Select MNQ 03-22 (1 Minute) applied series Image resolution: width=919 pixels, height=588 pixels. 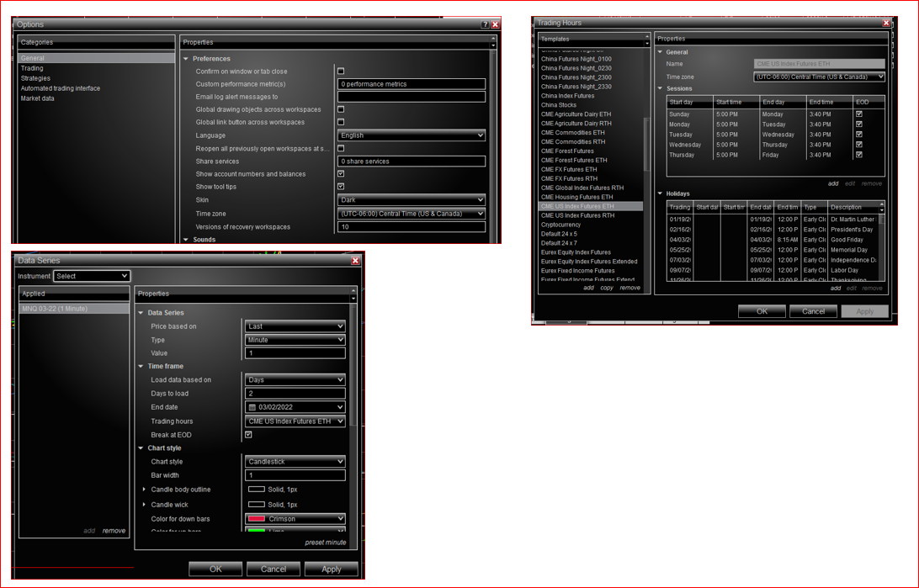point(74,309)
